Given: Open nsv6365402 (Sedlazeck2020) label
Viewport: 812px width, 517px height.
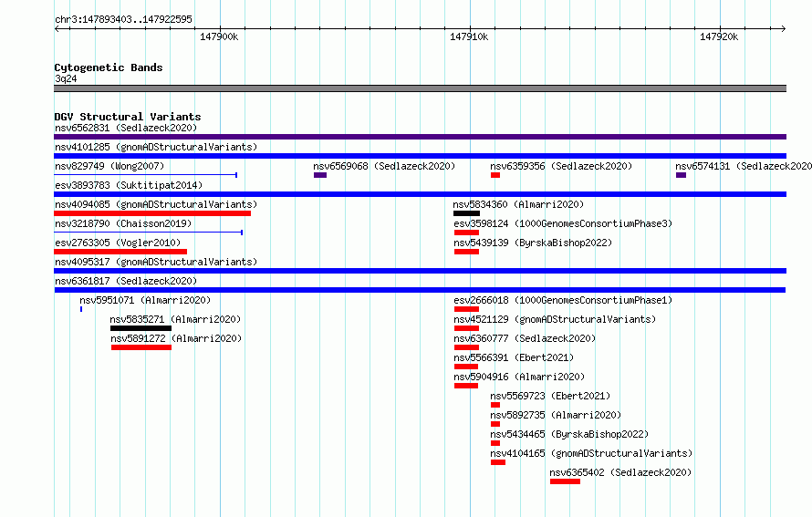Looking at the screenshot, I should (620, 472).
